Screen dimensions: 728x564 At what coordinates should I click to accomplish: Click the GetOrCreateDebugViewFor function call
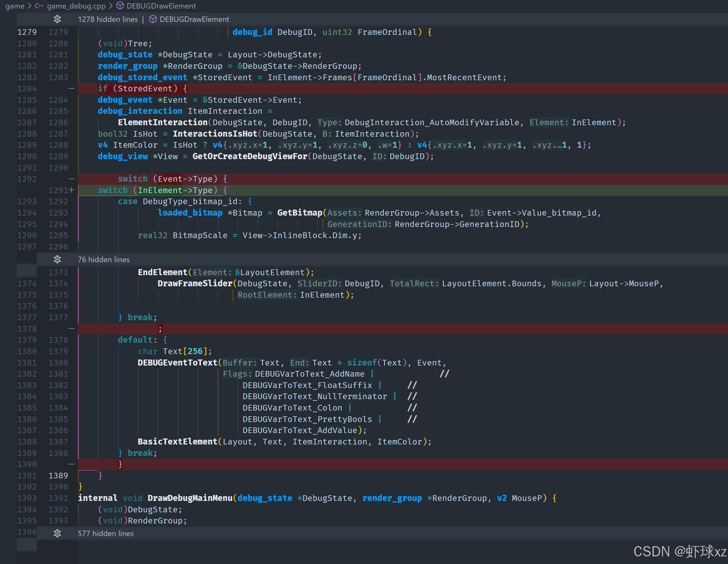pyautogui.click(x=250, y=156)
